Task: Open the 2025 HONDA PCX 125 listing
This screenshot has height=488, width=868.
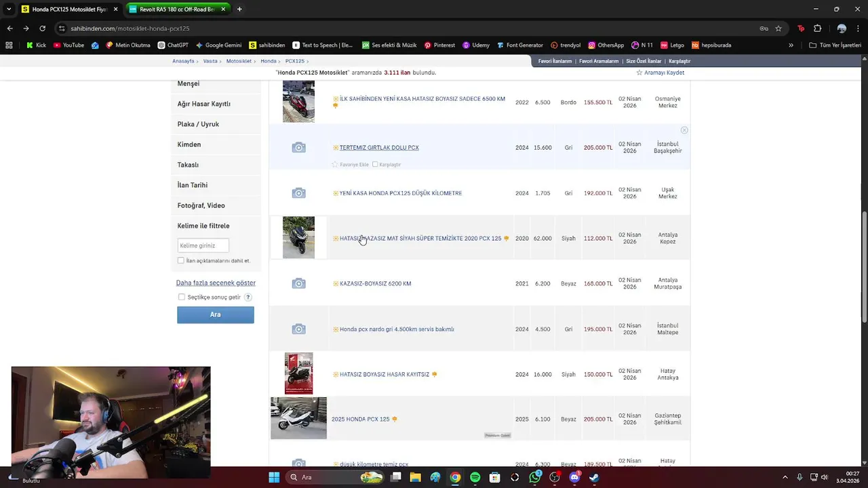Action: coord(360,419)
